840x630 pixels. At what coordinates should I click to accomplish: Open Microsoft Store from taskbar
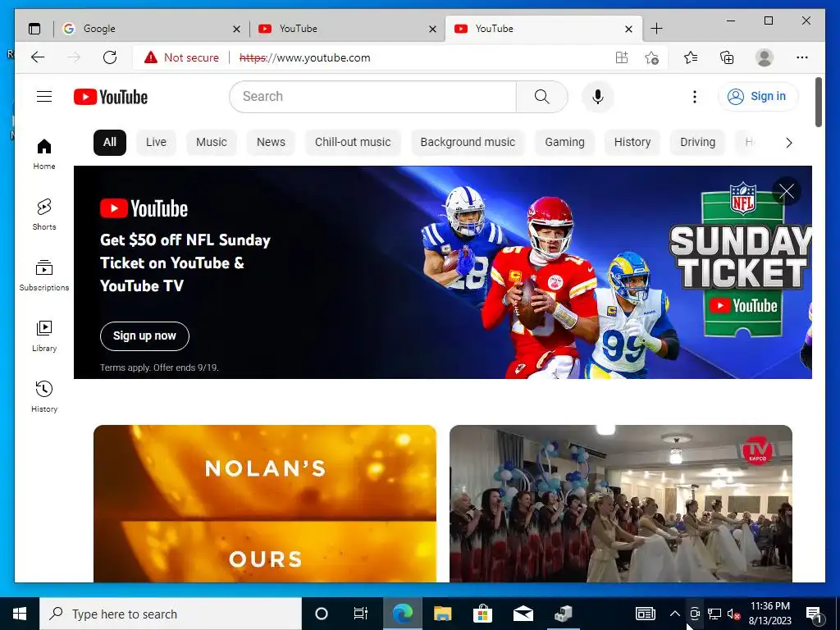tap(482, 614)
